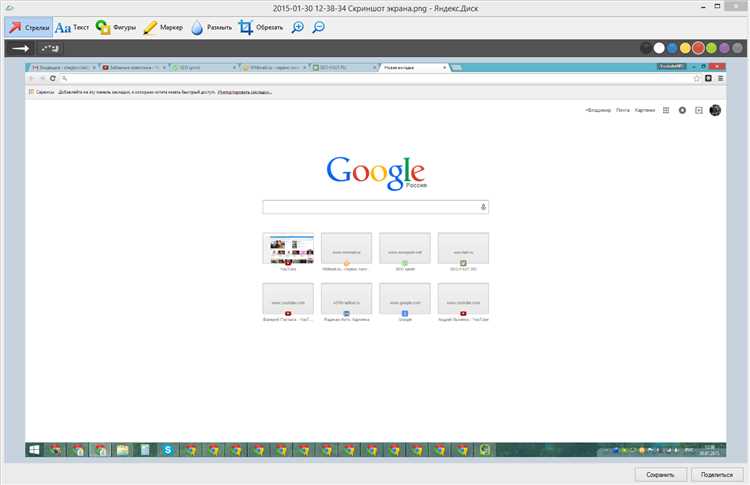Select the Размыть blur tool
750x485 pixels.
click(x=211, y=27)
